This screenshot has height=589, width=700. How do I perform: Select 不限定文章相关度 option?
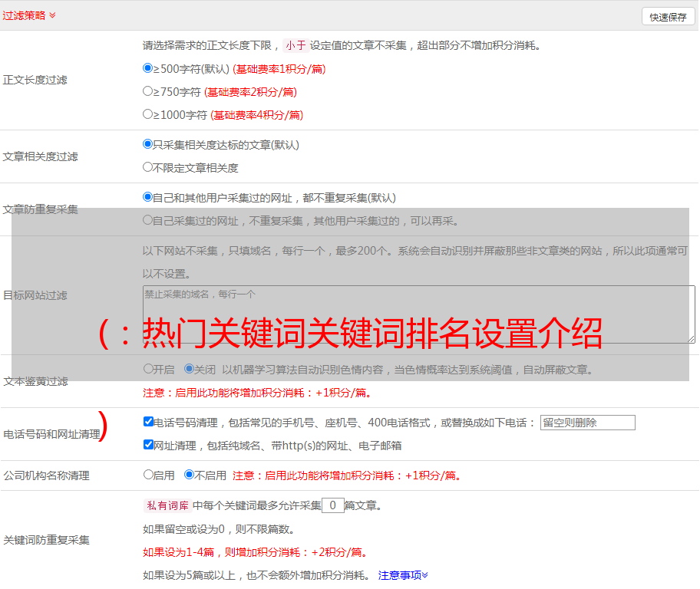point(148,167)
